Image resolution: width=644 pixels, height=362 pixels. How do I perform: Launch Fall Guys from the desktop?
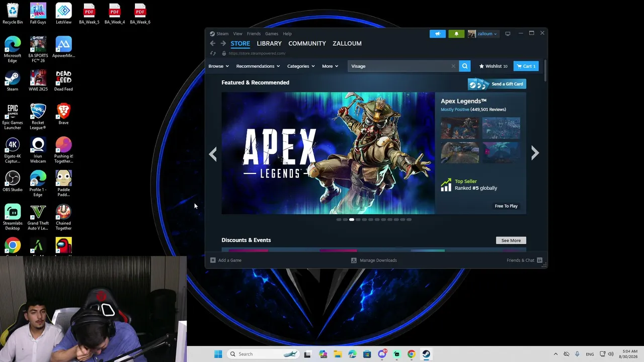38,14
